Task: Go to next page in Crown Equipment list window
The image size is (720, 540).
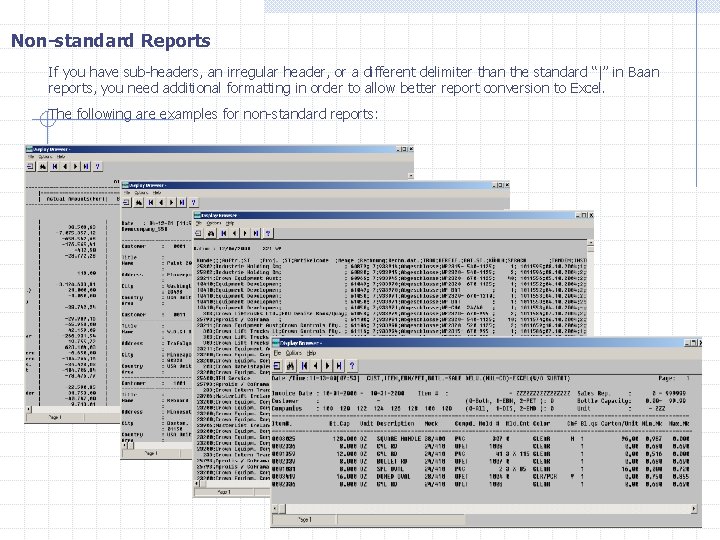Action: (x=245, y=233)
